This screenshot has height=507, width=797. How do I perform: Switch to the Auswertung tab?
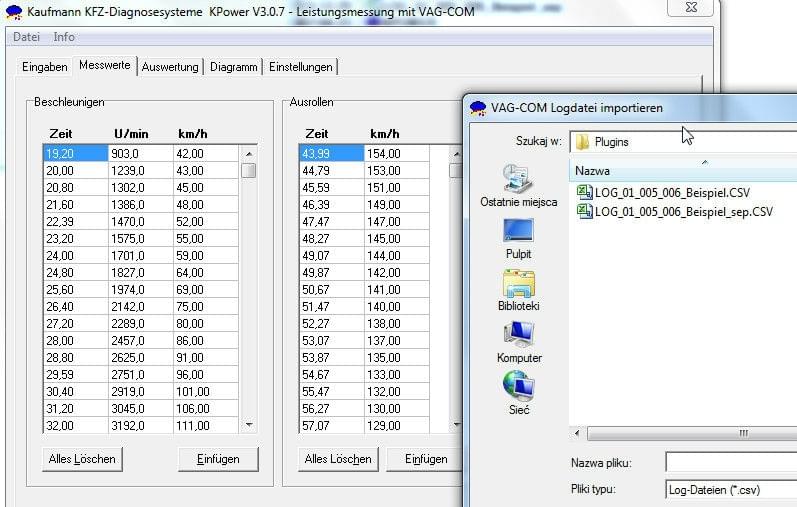click(x=170, y=67)
